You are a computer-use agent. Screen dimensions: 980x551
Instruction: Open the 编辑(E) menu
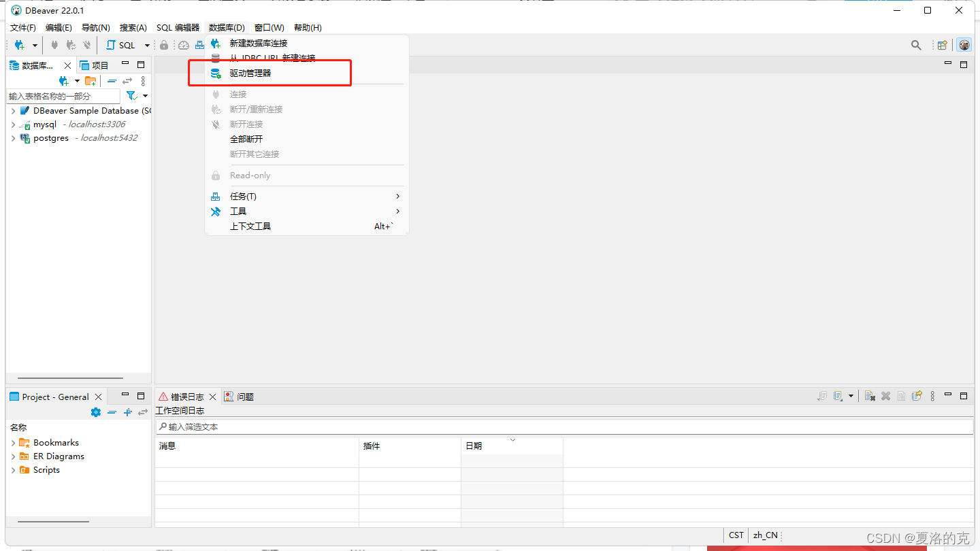pos(59,28)
